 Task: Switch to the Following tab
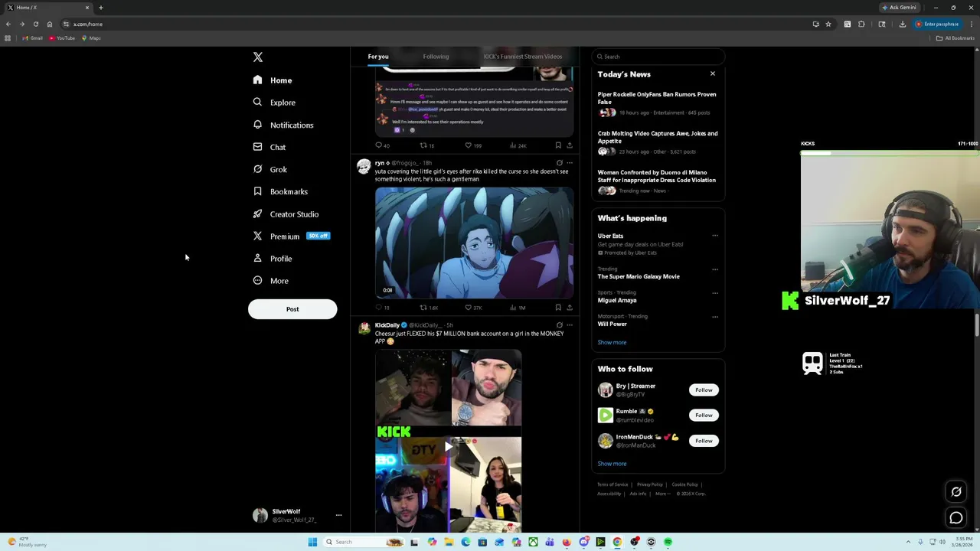click(436, 57)
